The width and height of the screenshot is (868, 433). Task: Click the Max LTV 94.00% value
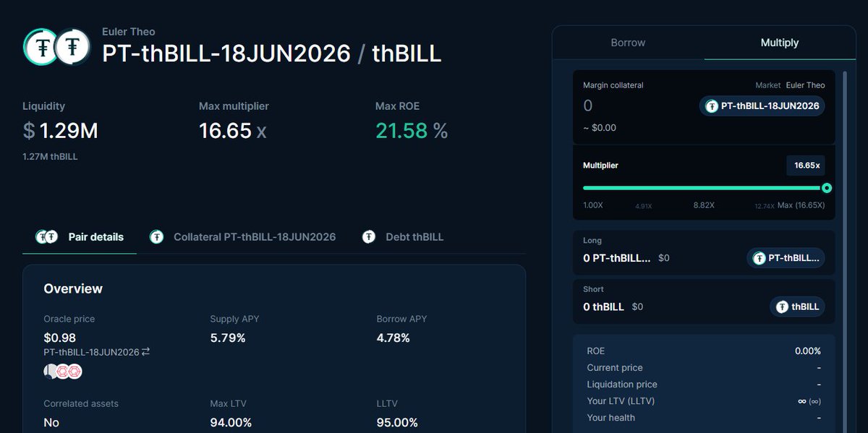coord(231,422)
